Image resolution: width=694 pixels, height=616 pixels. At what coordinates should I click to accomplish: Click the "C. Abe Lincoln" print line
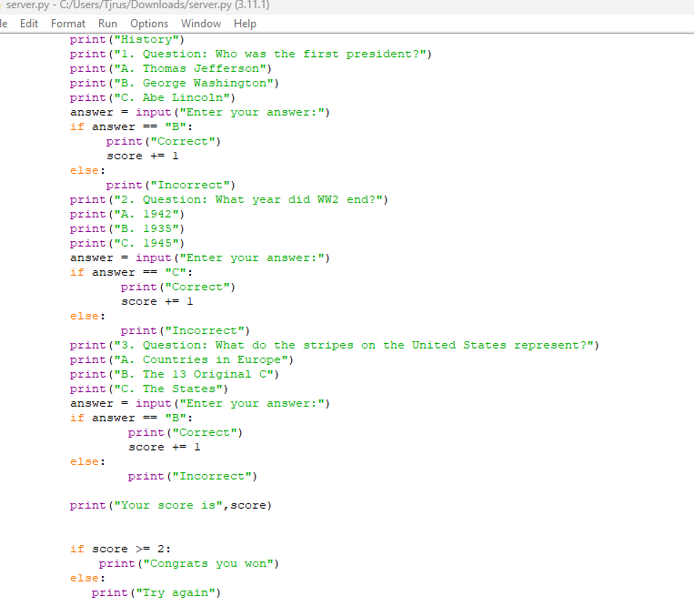156,97
